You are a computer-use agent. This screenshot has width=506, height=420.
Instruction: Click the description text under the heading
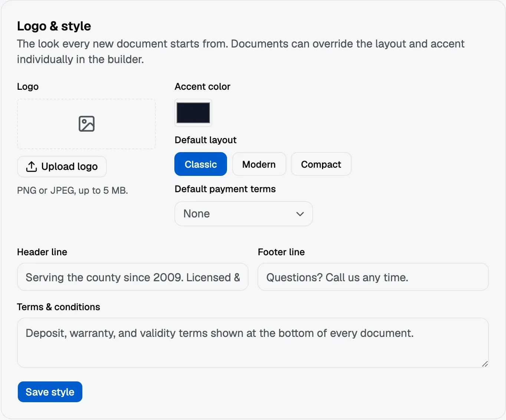pyautogui.click(x=241, y=52)
